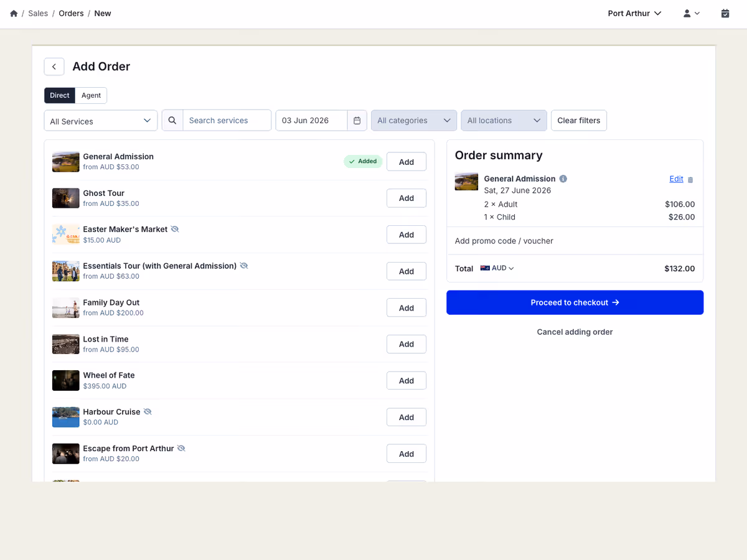Add Lost in Time to the order
This screenshot has width=747, height=560.
406,344
